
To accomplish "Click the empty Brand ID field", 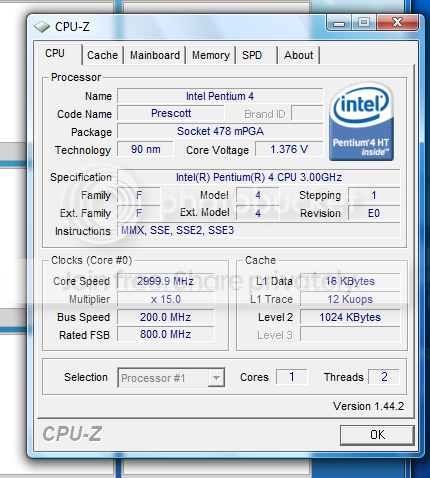I will tap(307, 114).
